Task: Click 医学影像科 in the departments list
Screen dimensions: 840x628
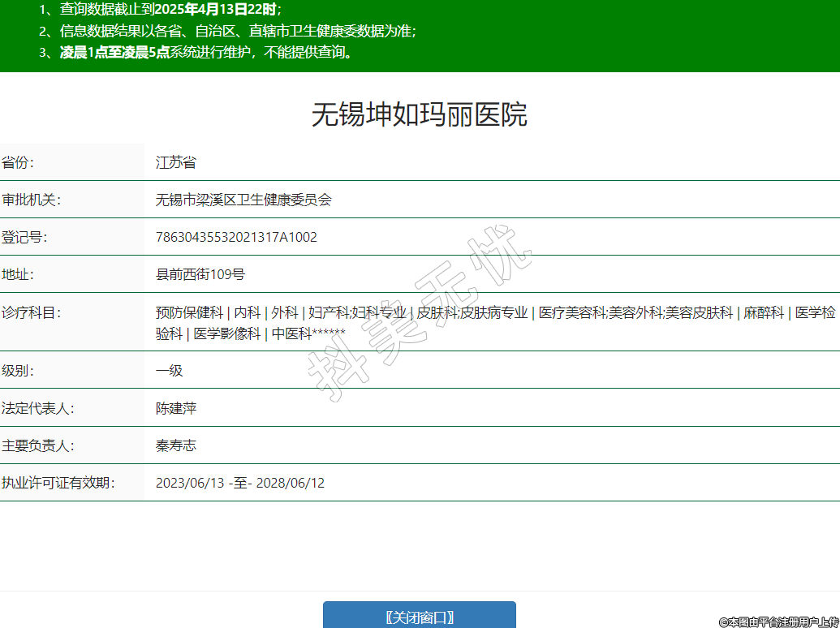Action: (x=227, y=333)
